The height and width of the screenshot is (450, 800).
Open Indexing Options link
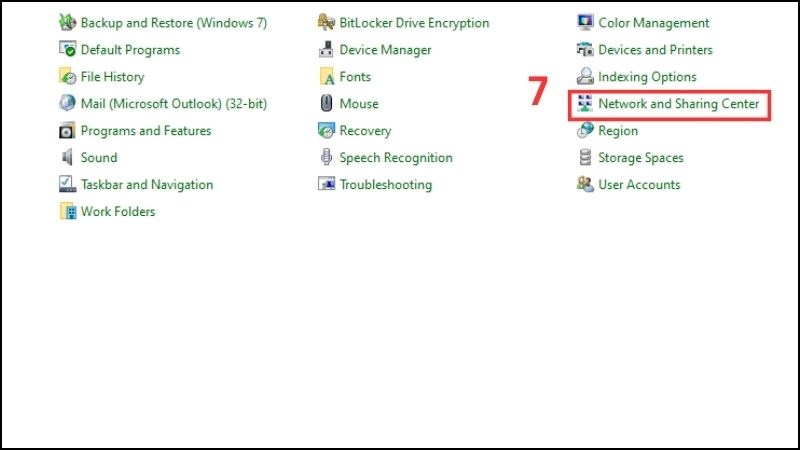646,77
